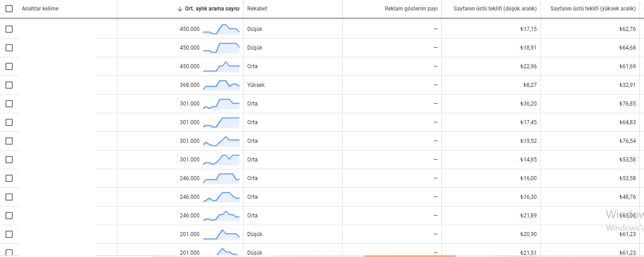The image size is (644, 257).
Task: Open trend sparkline for 368.000 searches row
Action: point(221,85)
